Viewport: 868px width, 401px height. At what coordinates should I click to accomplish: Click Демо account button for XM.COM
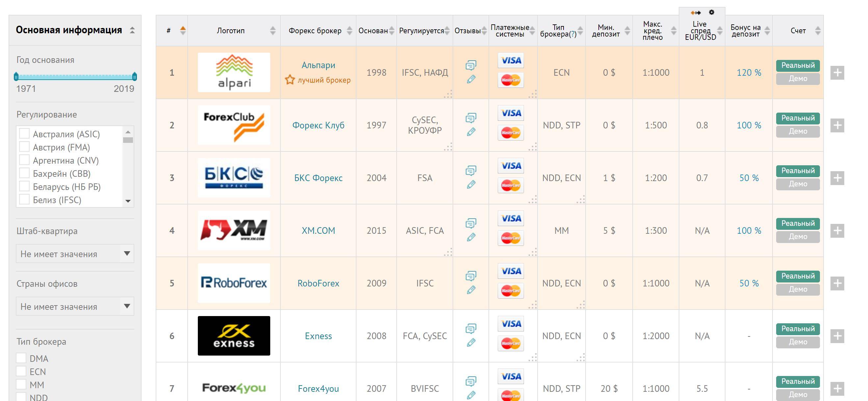798,237
